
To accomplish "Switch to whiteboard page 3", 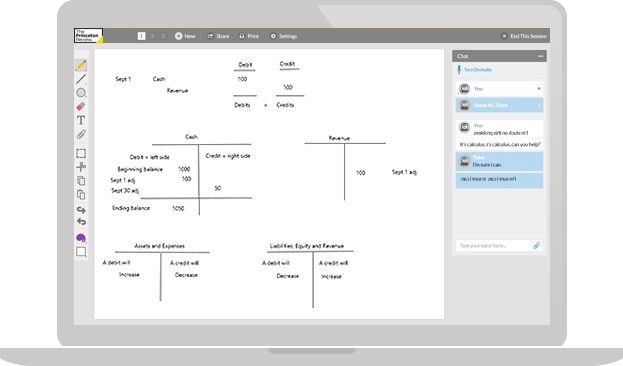I will pyautogui.click(x=163, y=36).
